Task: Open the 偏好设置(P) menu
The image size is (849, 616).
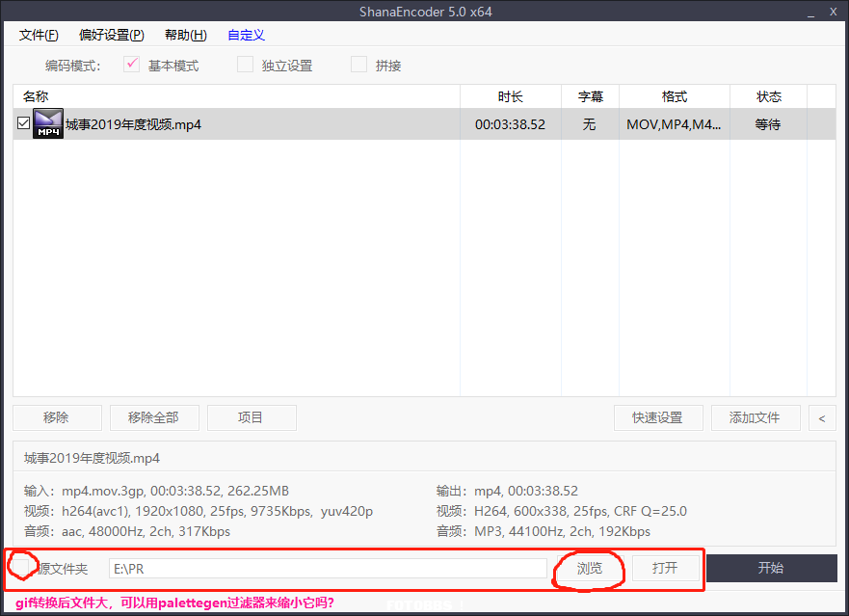Action: coord(112,36)
